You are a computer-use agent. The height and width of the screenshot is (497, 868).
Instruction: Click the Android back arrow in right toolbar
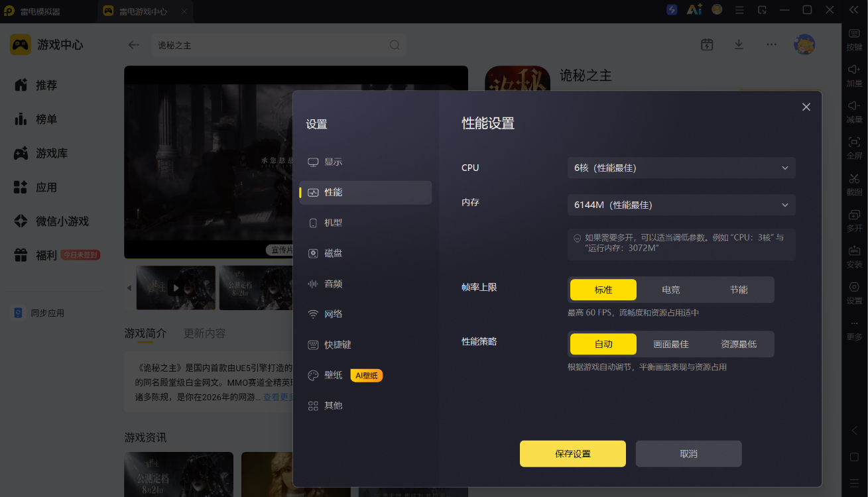(854, 431)
